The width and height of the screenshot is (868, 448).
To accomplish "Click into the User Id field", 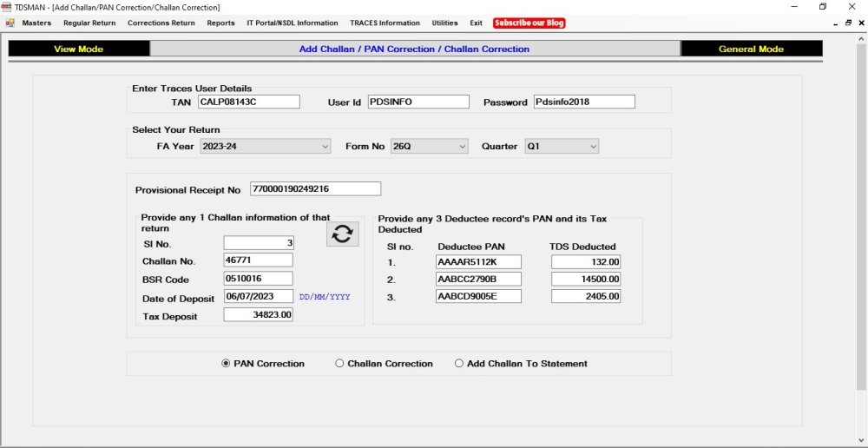I will [x=418, y=102].
